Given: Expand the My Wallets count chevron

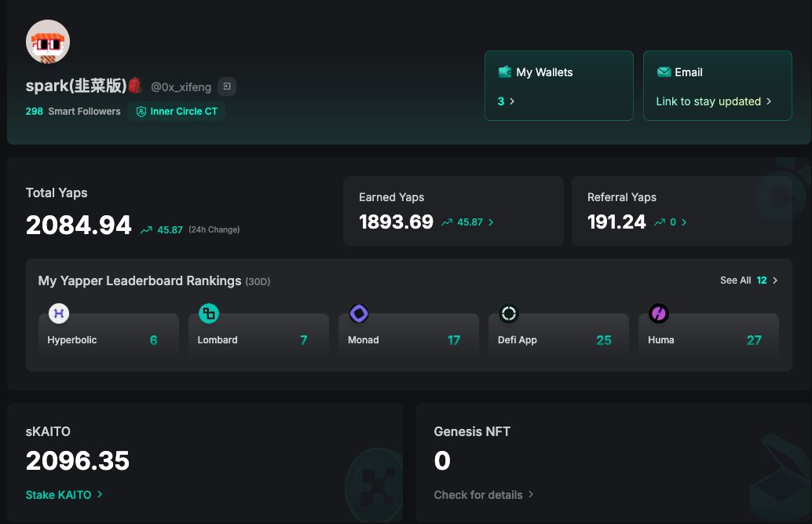Looking at the screenshot, I should point(512,101).
